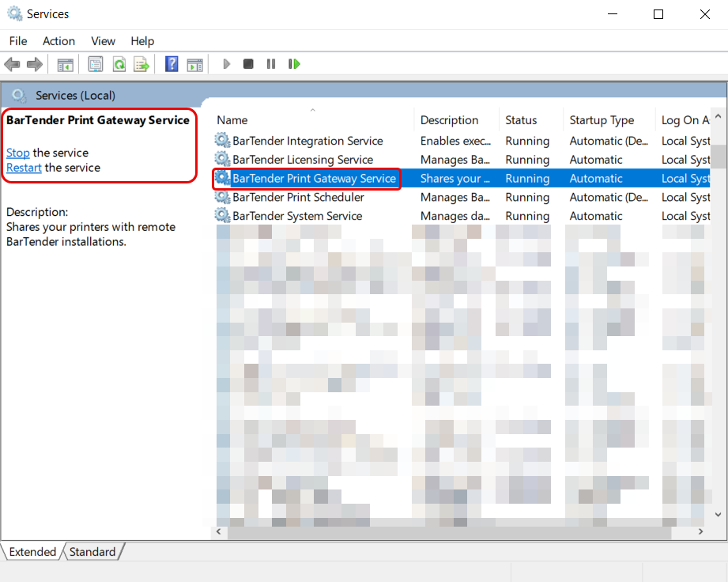728x582 pixels.
Task: Click the horizontal scrollbar left arrow
Action: pyautogui.click(x=219, y=531)
